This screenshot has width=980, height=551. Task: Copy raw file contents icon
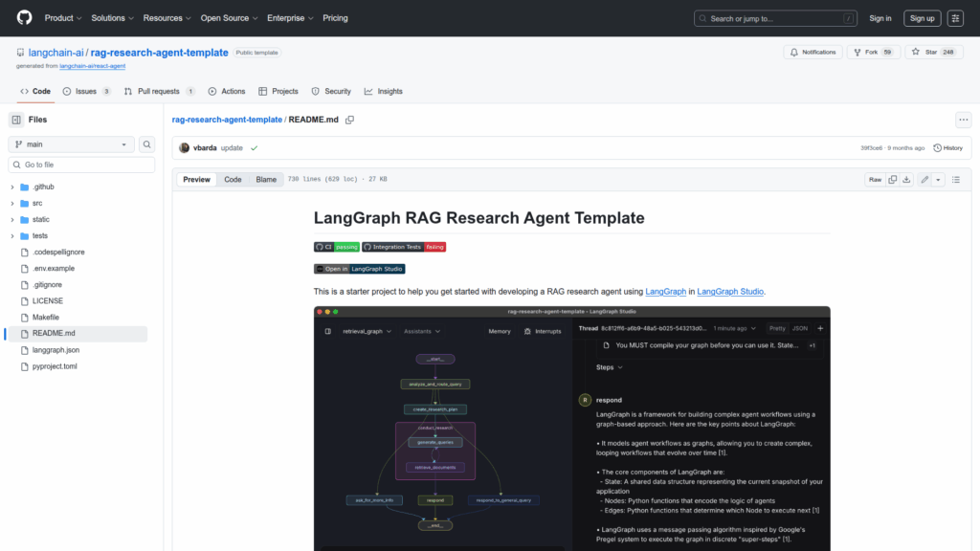(892, 180)
